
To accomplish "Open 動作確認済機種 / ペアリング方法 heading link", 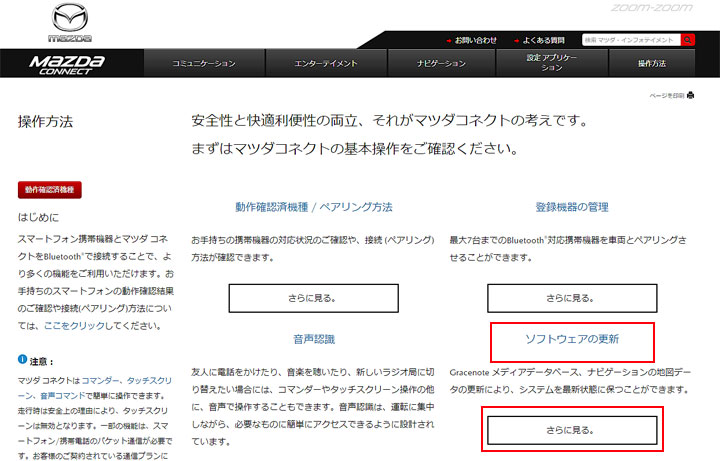I will [x=314, y=207].
